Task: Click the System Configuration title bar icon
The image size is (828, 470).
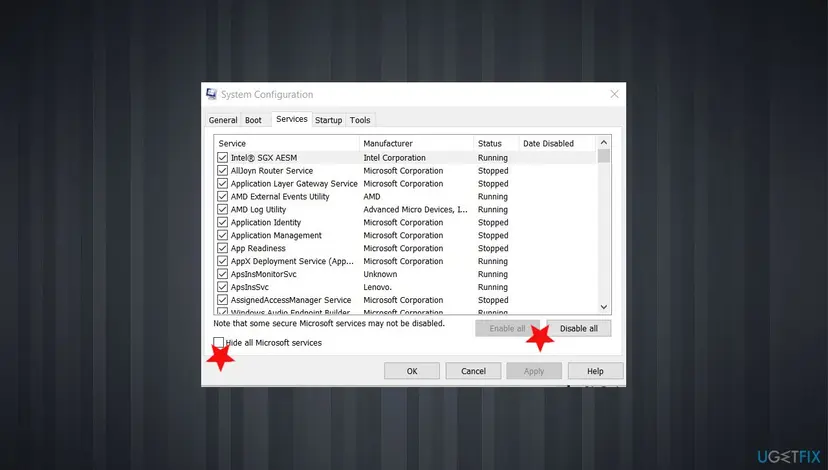Action: pos(211,94)
